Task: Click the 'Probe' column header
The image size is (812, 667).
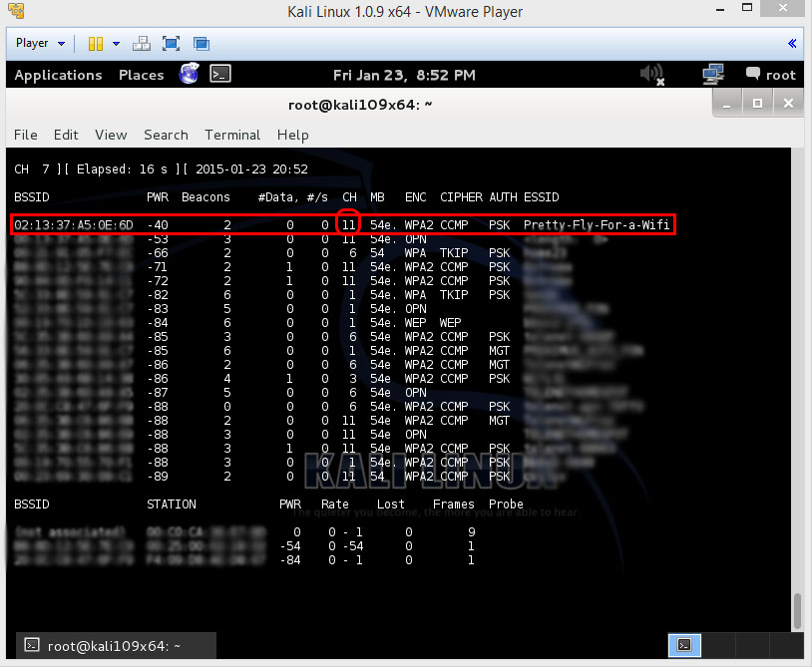Action: tap(506, 504)
